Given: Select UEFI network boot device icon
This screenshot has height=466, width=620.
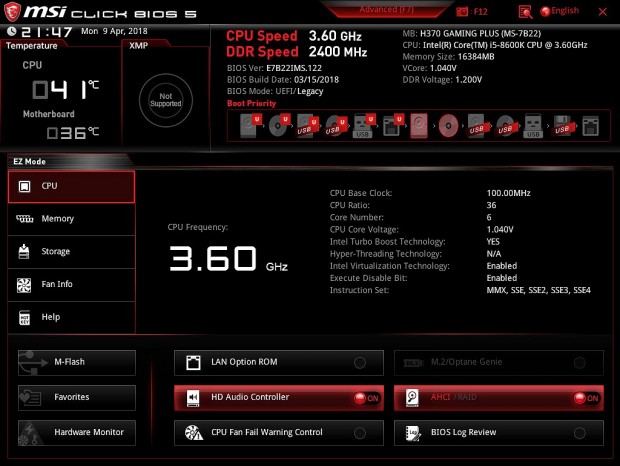Looking at the screenshot, I should [x=393, y=126].
